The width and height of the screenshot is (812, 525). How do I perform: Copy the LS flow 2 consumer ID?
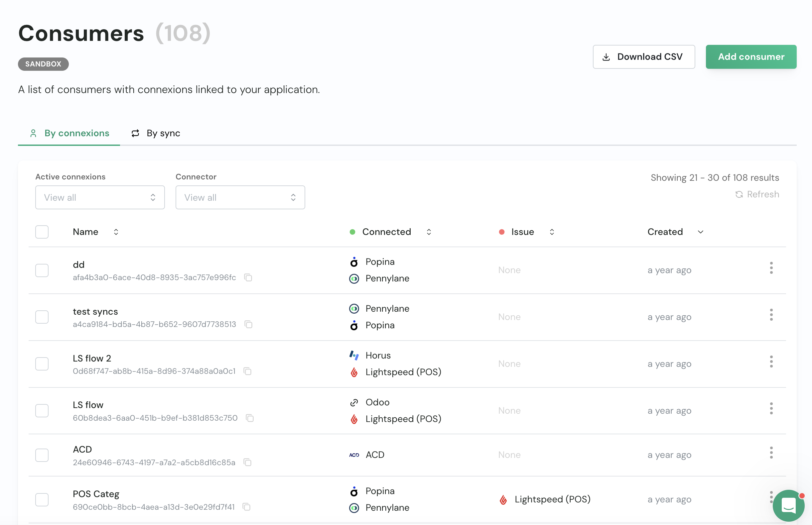[x=247, y=371]
